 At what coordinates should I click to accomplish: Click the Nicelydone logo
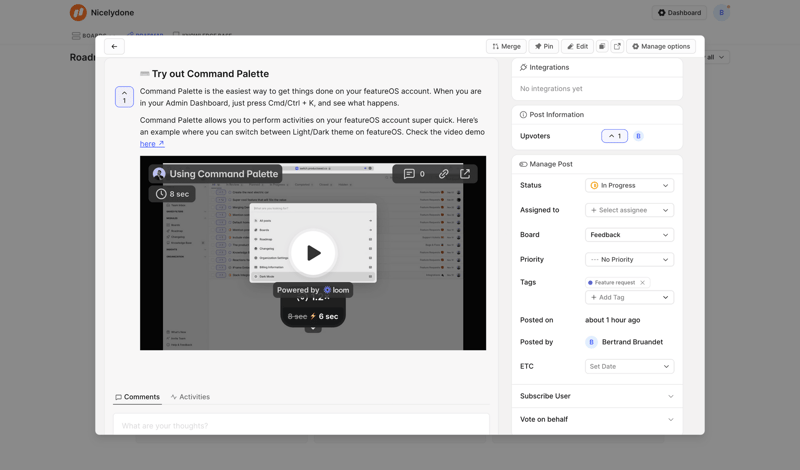78,13
